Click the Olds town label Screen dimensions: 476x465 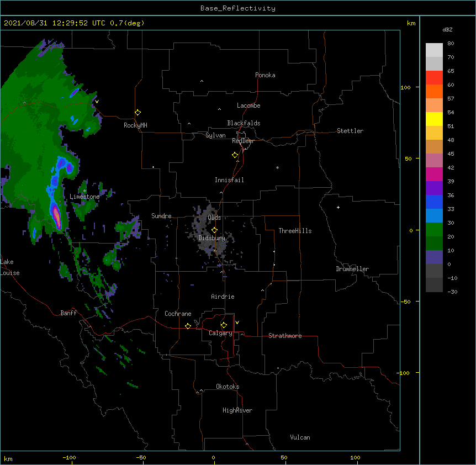coord(214,218)
